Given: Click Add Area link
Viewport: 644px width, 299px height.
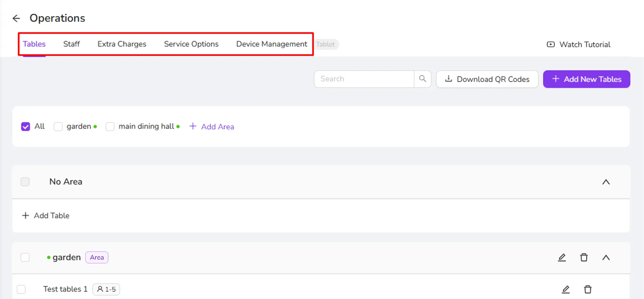Looking at the screenshot, I should pyautogui.click(x=212, y=127).
